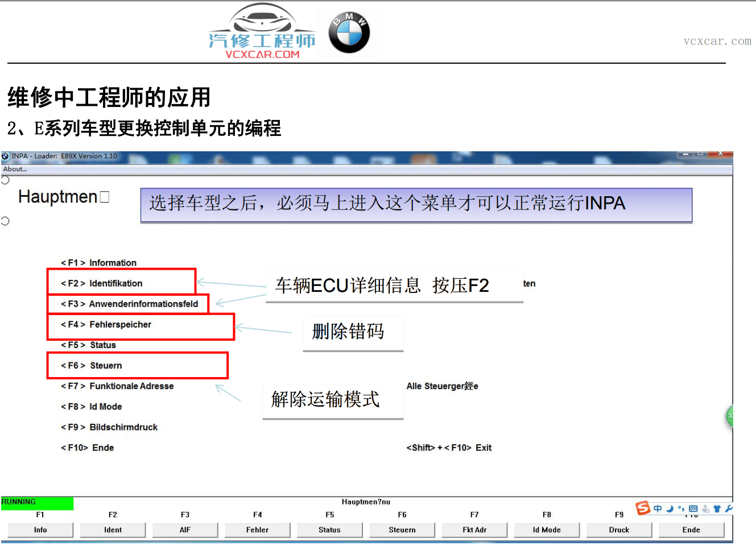This screenshot has height=558, width=756.
Task: Toggle full/half-width with the moon icon
Action: tap(670, 509)
